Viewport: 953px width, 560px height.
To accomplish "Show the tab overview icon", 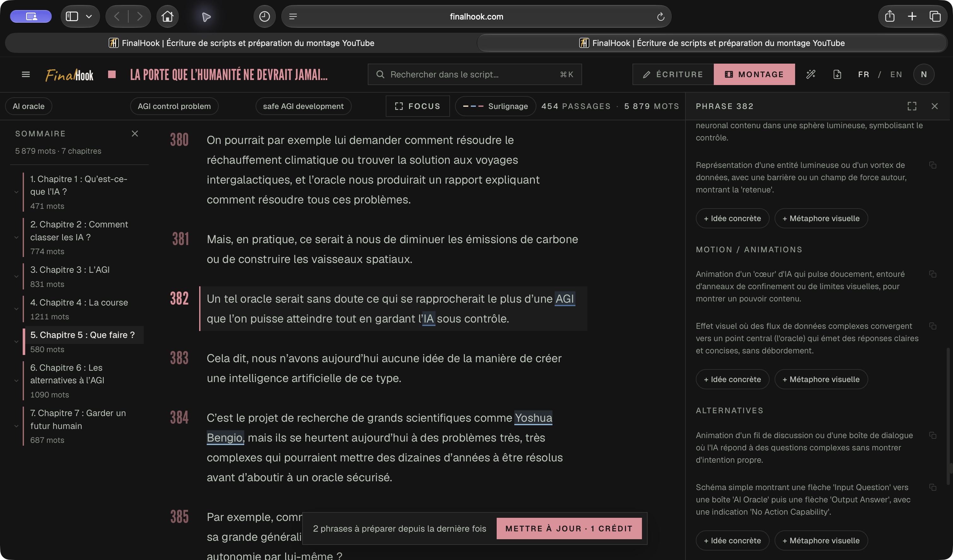I will (935, 16).
